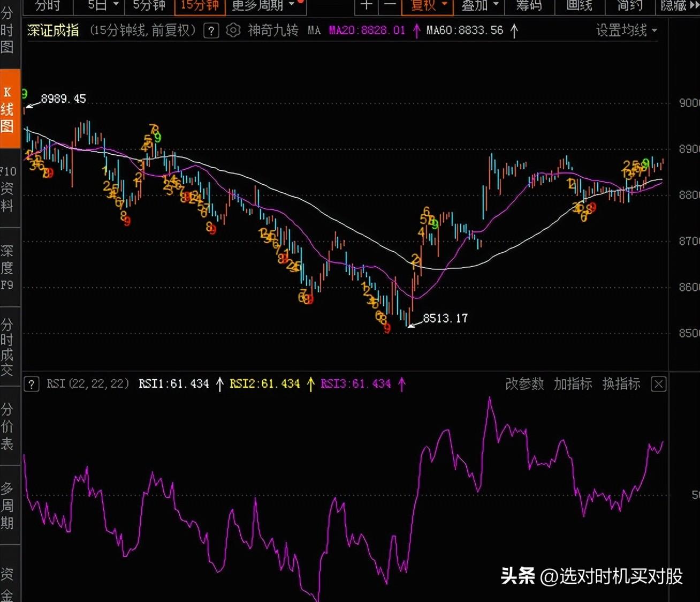
Task: Click the MA60:8833.56 value label
Action: click(465, 31)
